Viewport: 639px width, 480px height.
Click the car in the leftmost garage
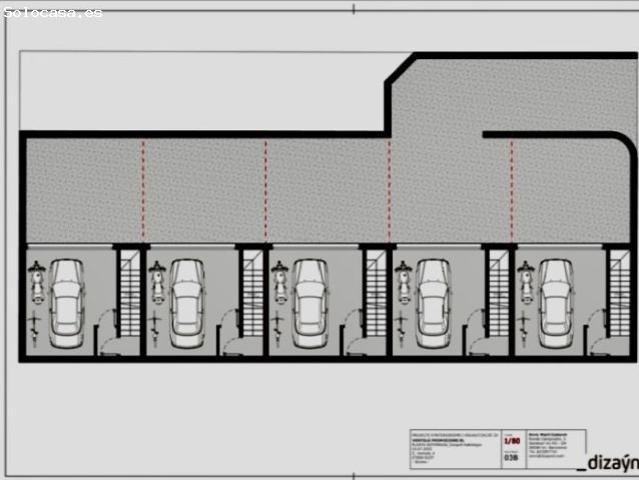tap(67, 302)
